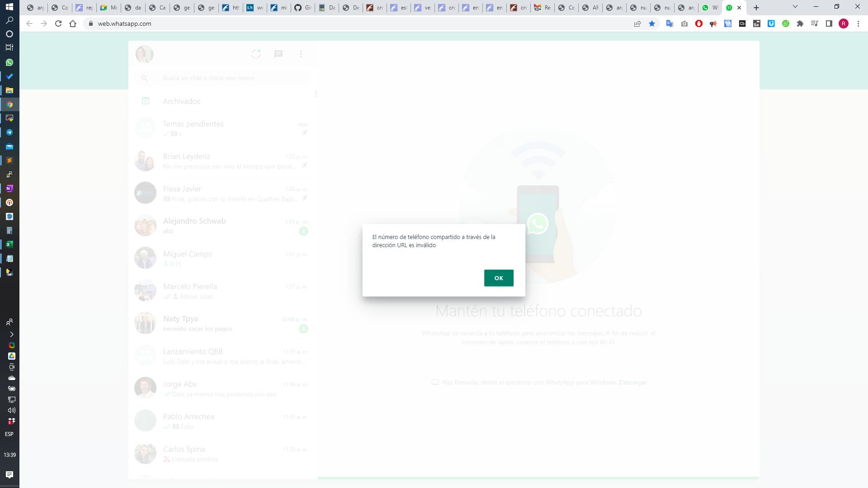The image size is (868, 488).
Task: Click the camera screenshot extension icon
Action: coord(684,23)
